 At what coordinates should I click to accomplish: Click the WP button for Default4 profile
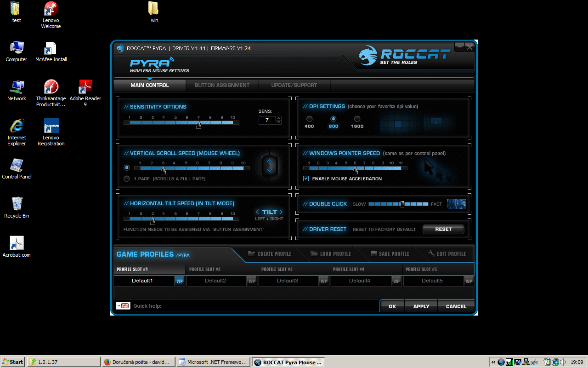(x=396, y=281)
